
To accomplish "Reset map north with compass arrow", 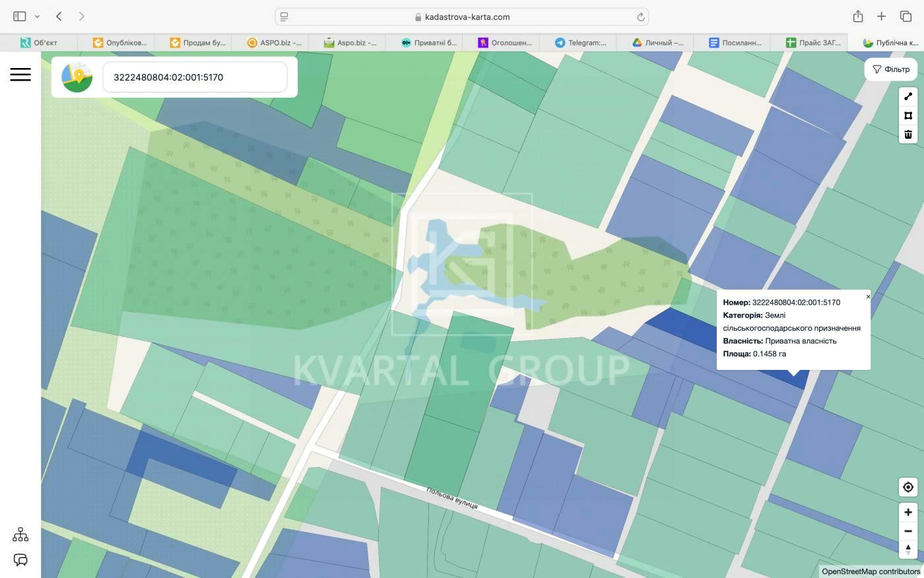I will pyautogui.click(x=908, y=550).
